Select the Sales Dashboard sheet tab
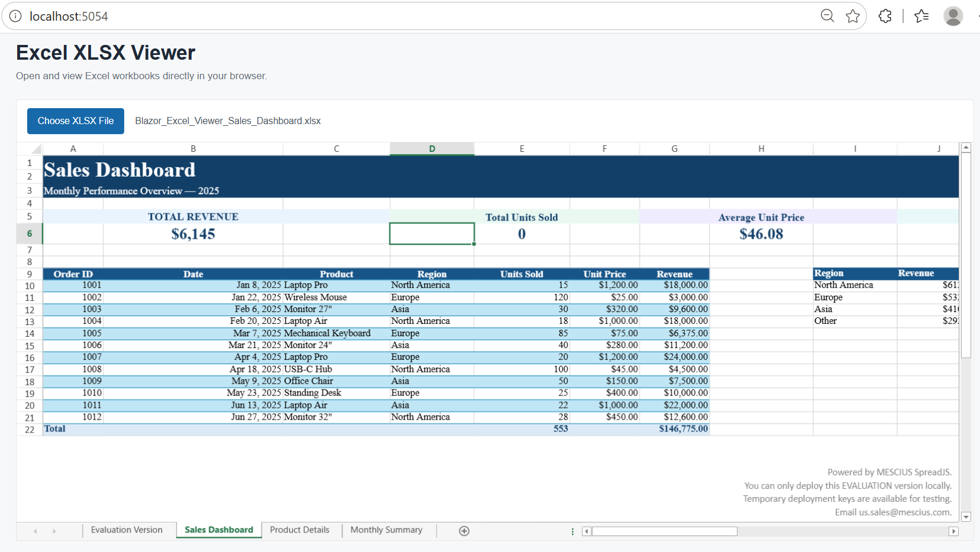 click(219, 530)
